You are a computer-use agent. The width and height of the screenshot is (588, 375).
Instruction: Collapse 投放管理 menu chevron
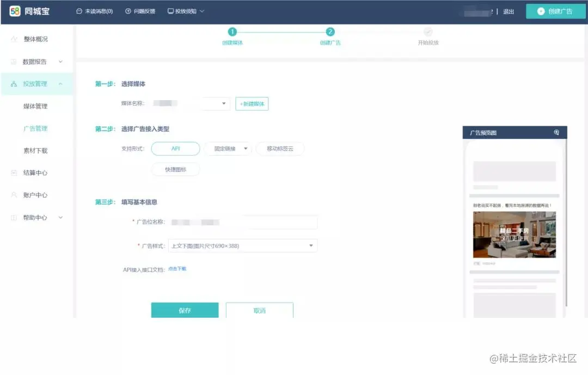[x=60, y=84]
